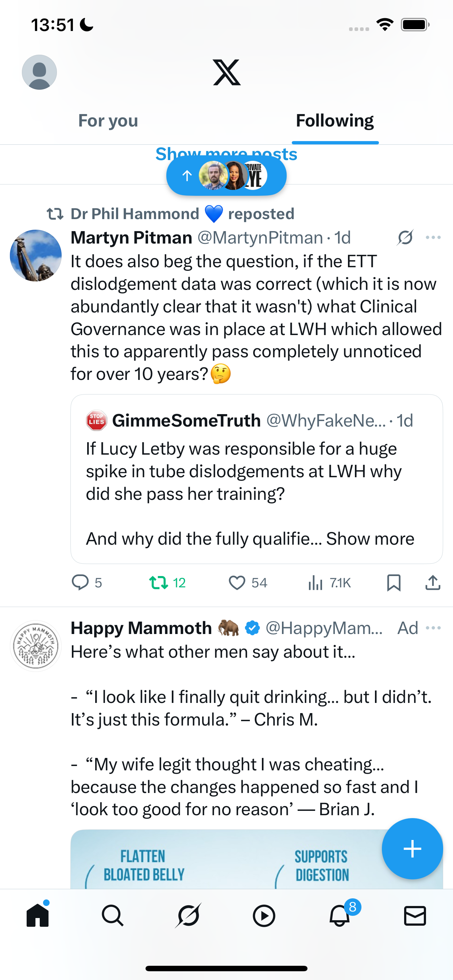Bookmark Martyn Pitman's post
The height and width of the screenshot is (980, 453).
click(394, 583)
